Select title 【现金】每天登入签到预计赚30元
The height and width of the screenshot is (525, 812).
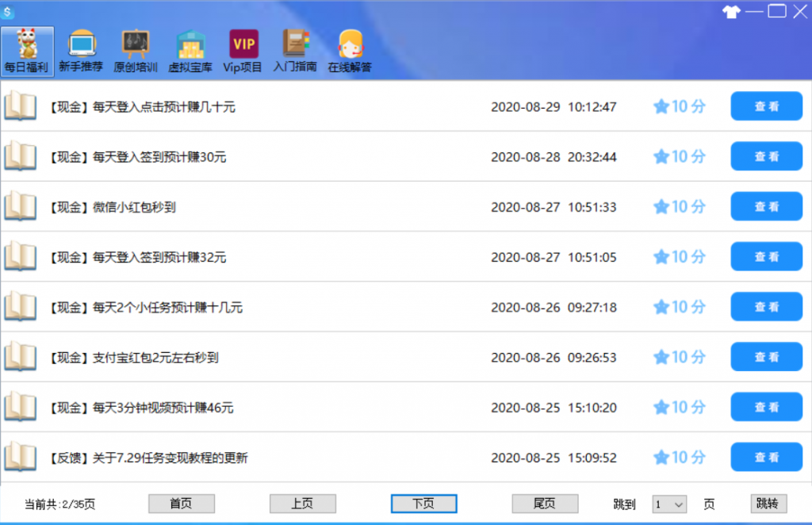tap(138, 157)
